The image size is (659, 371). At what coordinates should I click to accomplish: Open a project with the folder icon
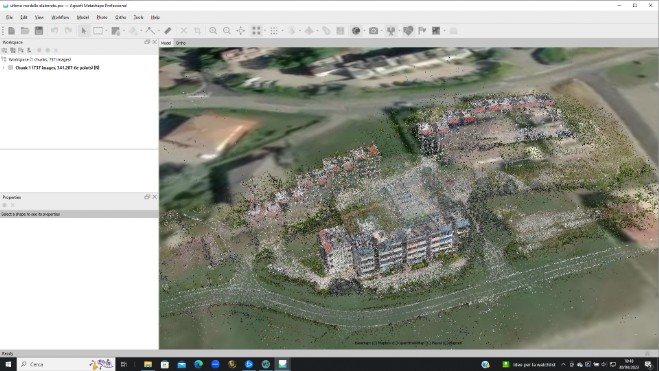pyautogui.click(x=25, y=31)
